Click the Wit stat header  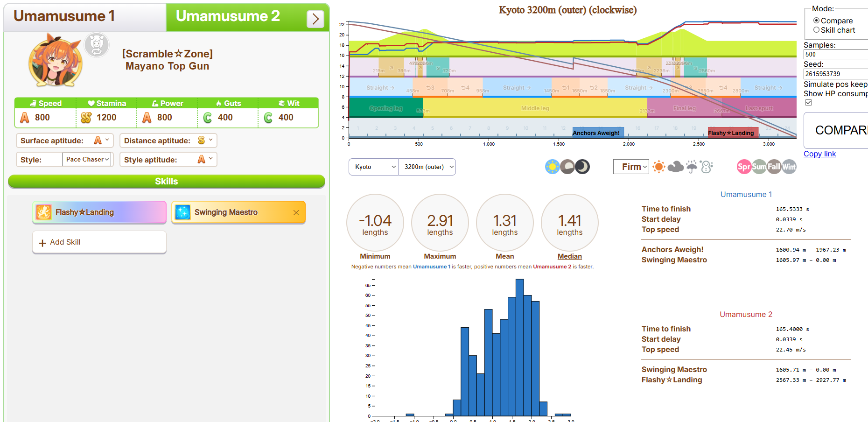click(x=288, y=103)
